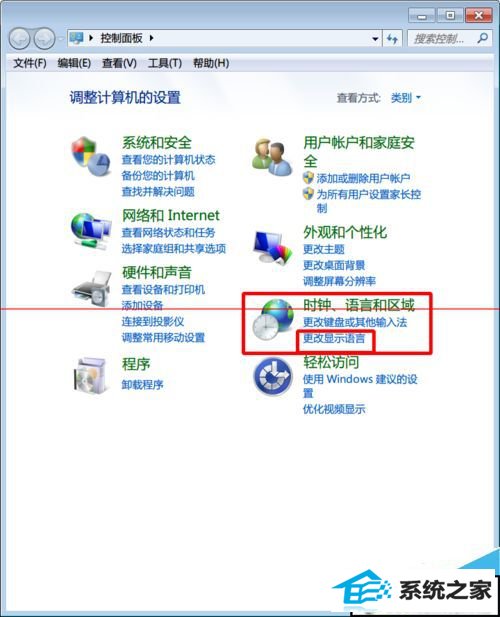Expand the arrow after 控制面板 in the breadcrumb
Image resolution: width=500 pixels, height=617 pixels.
151,38
